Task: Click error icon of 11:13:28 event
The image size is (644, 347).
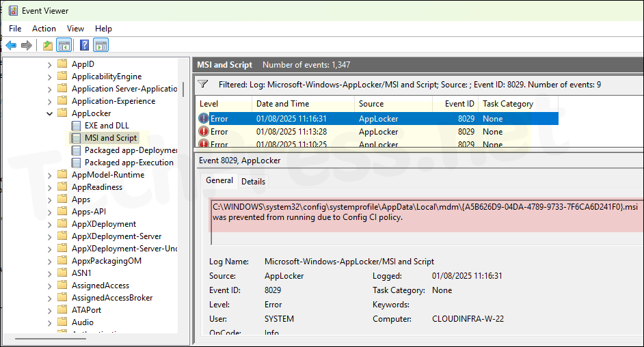Action: (203, 131)
